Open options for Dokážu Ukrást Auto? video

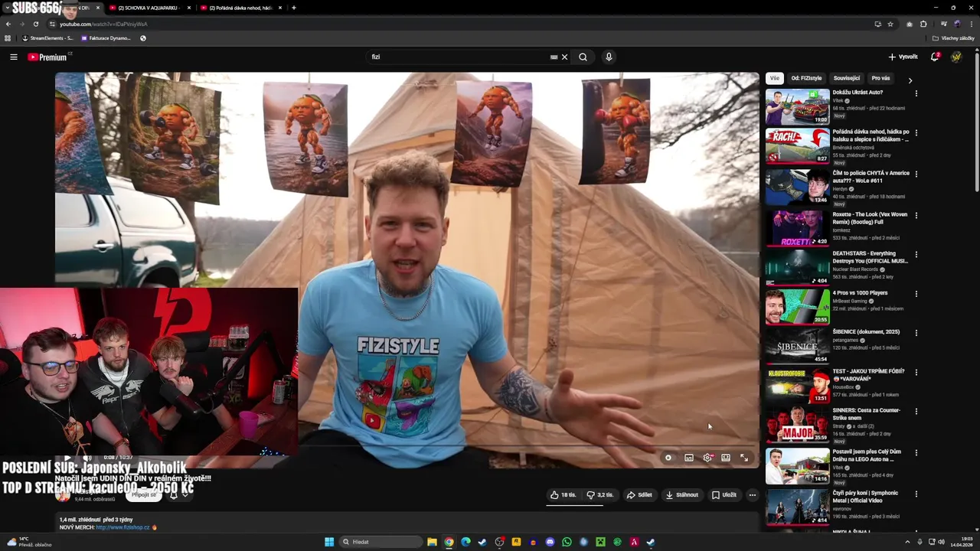[x=916, y=93]
